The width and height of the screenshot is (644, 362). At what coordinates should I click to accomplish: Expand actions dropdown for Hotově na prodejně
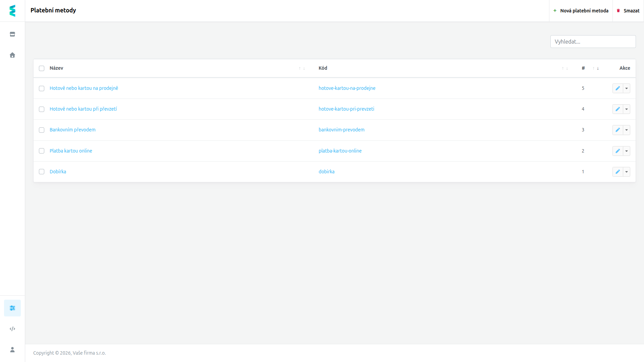627,88
